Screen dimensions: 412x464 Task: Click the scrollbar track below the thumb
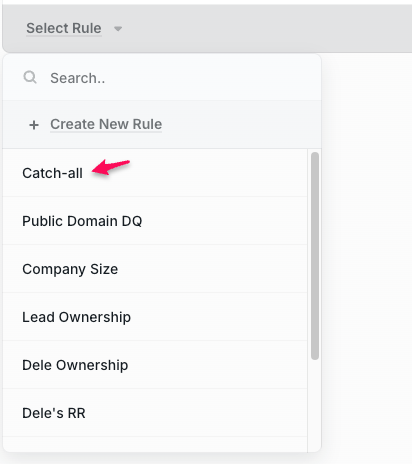click(x=315, y=405)
